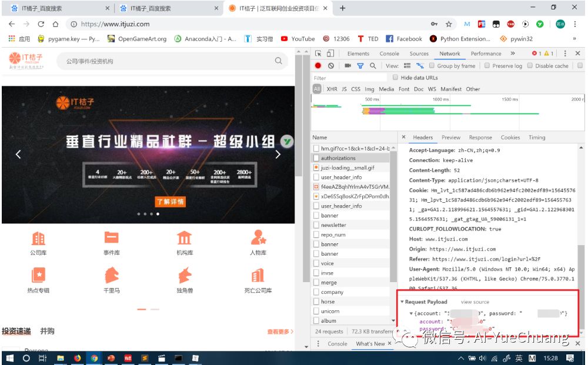This screenshot has height=365, width=588.
Task: Open the Console drawer three-dot menu
Action: (x=318, y=344)
